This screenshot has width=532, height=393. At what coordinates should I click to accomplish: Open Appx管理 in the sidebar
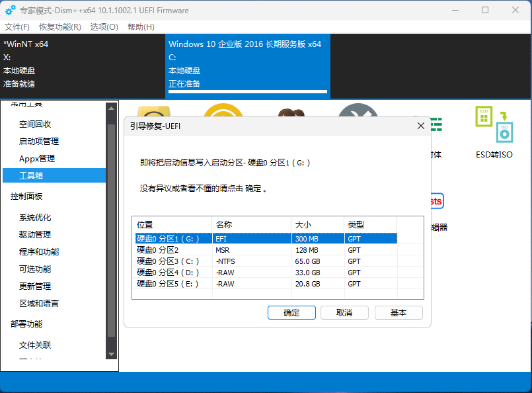(x=37, y=159)
